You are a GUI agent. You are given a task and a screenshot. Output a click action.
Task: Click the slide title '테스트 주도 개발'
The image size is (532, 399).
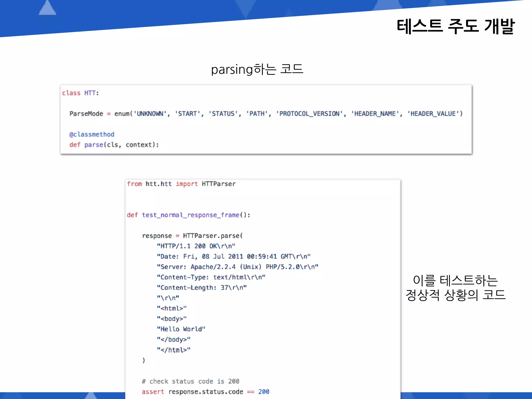(455, 26)
